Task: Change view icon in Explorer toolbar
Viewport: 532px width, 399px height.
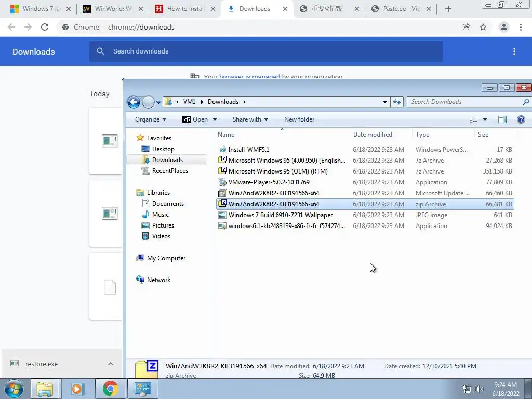Action: point(474,119)
